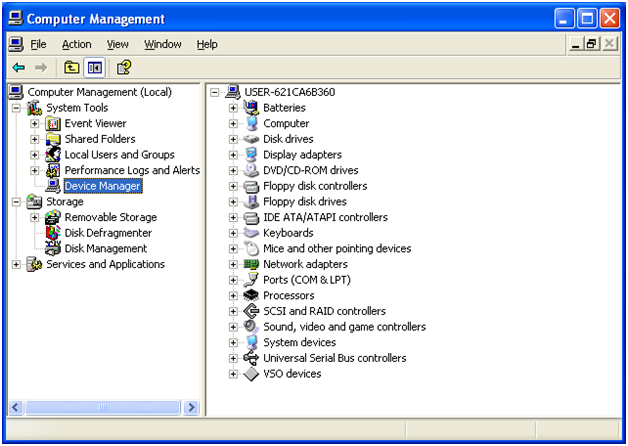The height and width of the screenshot is (446, 628).
Task: Expand the Universal Serial Bus controllers node
Action: (234, 358)
